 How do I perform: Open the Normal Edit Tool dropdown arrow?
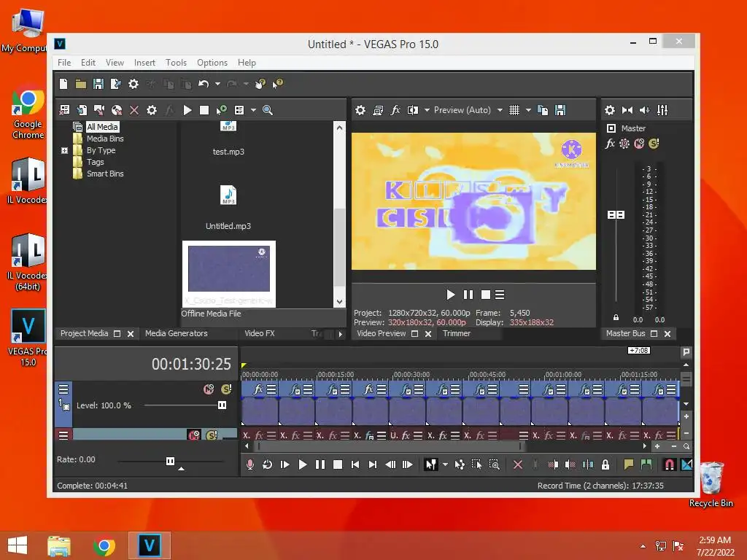tap(445, 464)
